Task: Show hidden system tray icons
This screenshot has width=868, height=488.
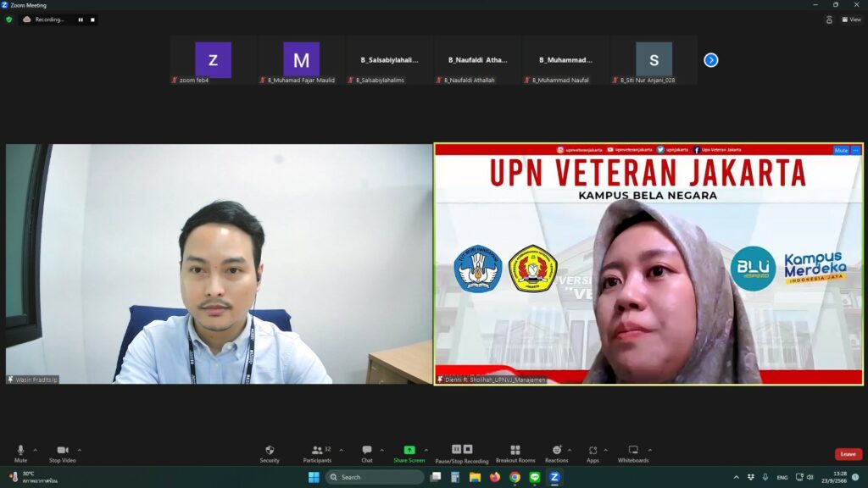Action: point(737,477)
